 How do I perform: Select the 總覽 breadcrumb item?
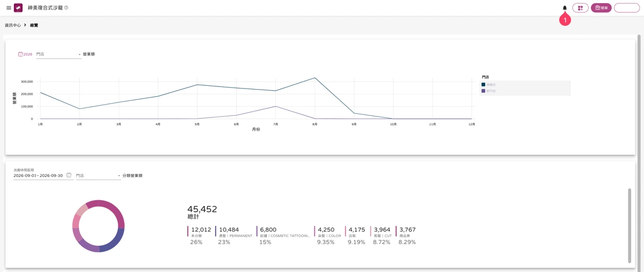pyautogui.click(x=34, y=25)
